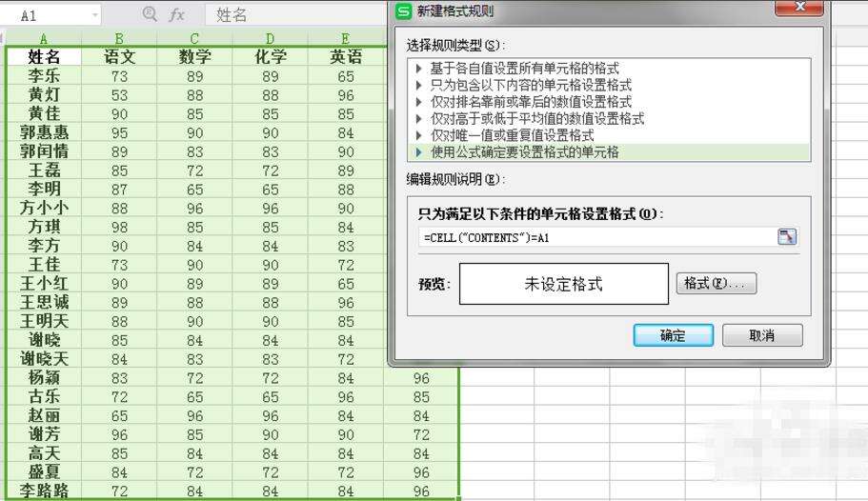The height and width of the screenshot is (501, 868).
Task: Expand rule type 使用公式确定要设置格式的单元格
Action: [419, 152]
